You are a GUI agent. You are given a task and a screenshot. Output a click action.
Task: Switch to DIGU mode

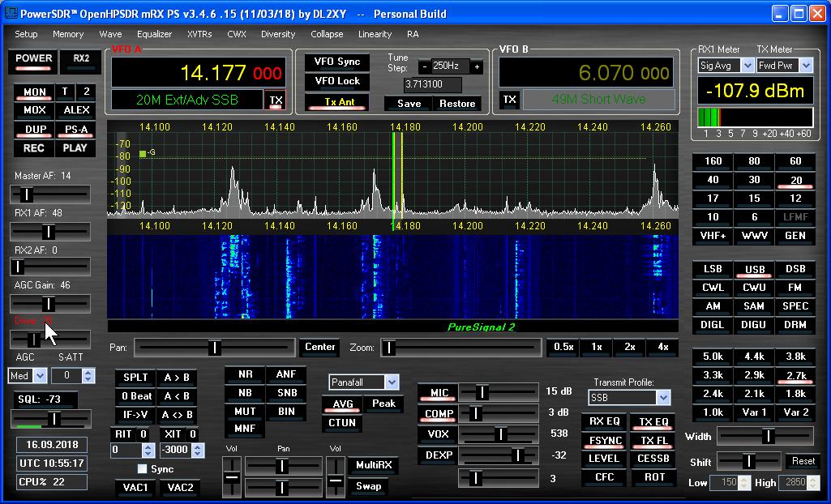pyautogui.click(x=754, y=325)
